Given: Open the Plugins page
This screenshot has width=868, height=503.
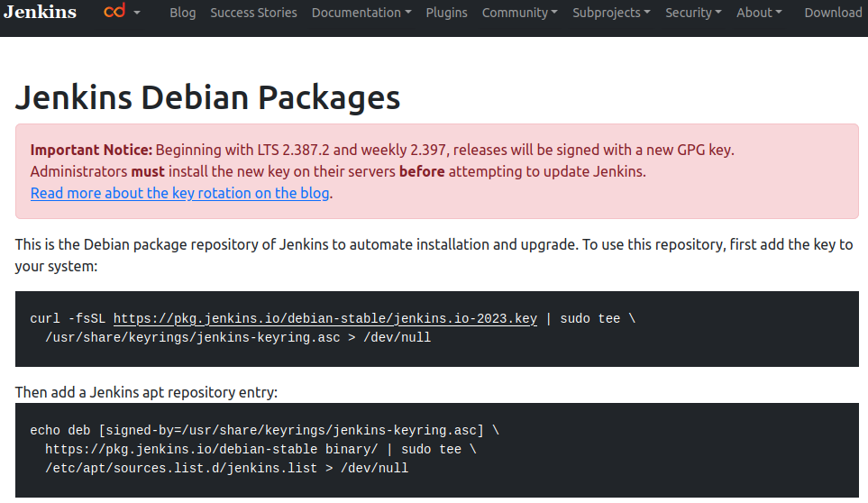Looking at the screenshot, I should pyautogui.click(x=446, y=13).
